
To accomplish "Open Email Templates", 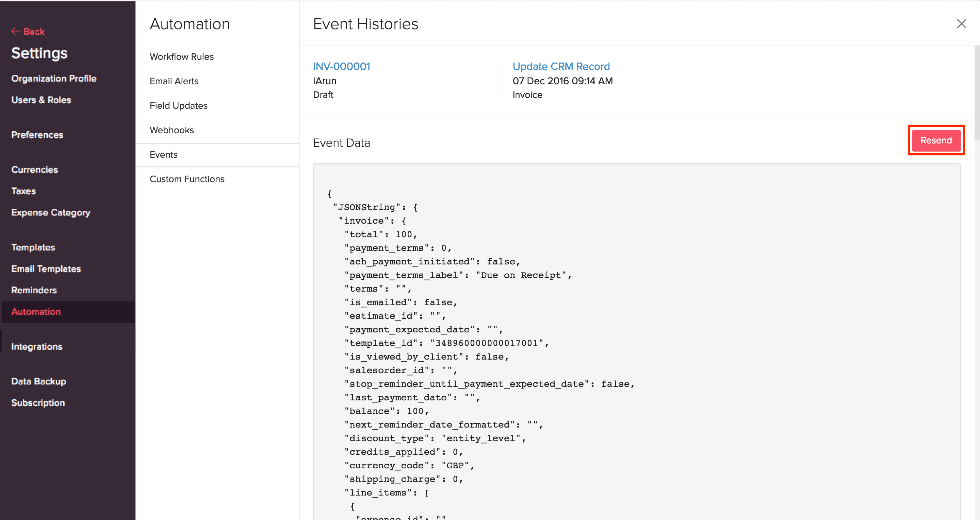I will tap(46, 268).
